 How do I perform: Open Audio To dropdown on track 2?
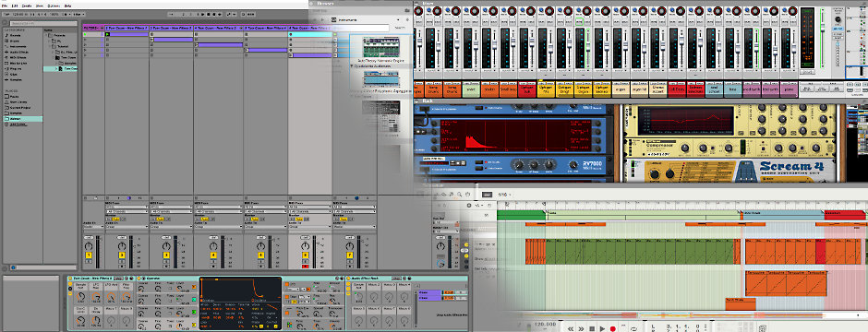(x=127, y=227)
